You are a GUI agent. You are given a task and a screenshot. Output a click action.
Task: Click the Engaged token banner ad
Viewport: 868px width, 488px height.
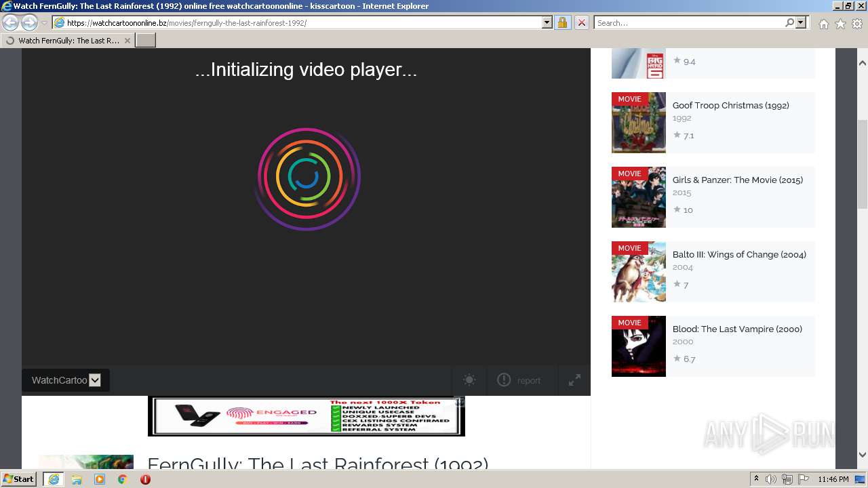tap(307, 416)
